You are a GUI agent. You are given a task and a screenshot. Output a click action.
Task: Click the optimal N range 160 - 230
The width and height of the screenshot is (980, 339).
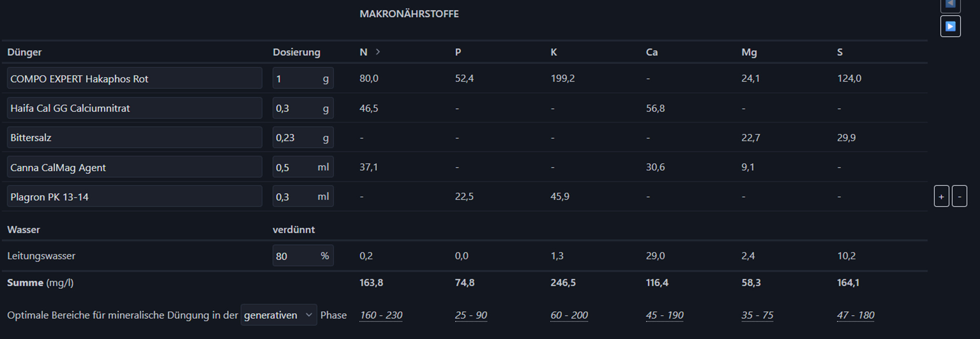(x=381, y=315)
